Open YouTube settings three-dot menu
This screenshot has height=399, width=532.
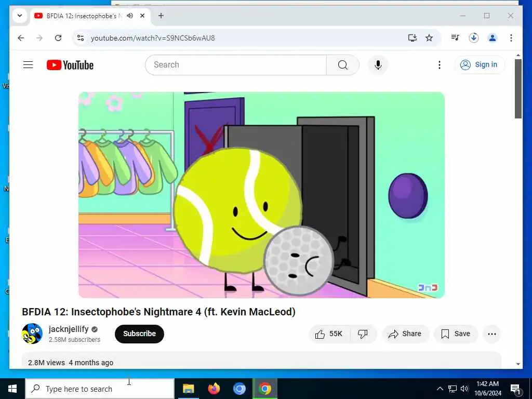(440, 65)
